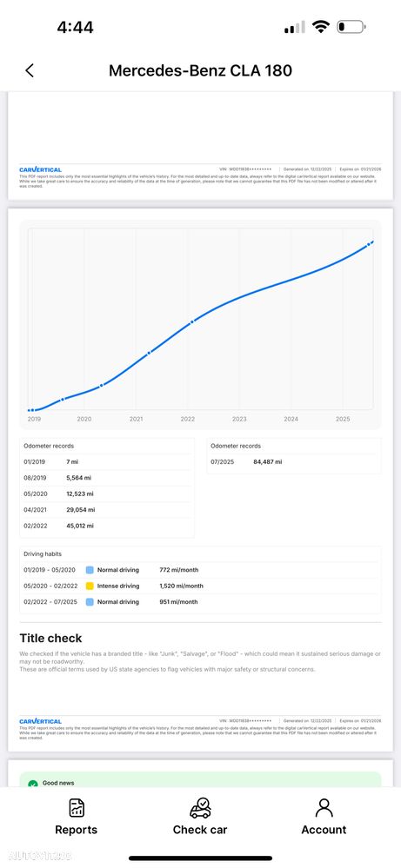Tap the carVertical logo below Title check
Screen dimensions: 401x868
pyautogui.click(x=40, y=721)
